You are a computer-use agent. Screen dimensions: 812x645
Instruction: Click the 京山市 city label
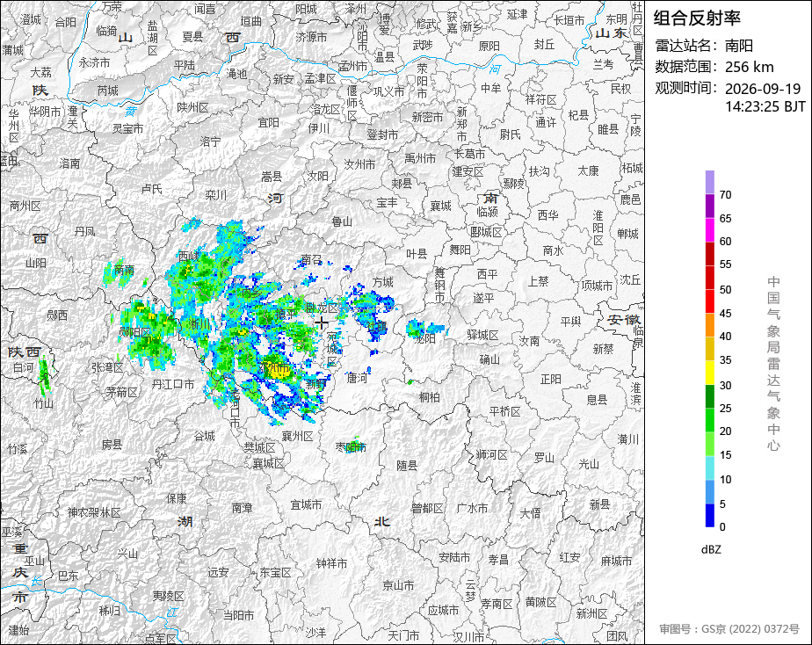(x=398, y=585)
